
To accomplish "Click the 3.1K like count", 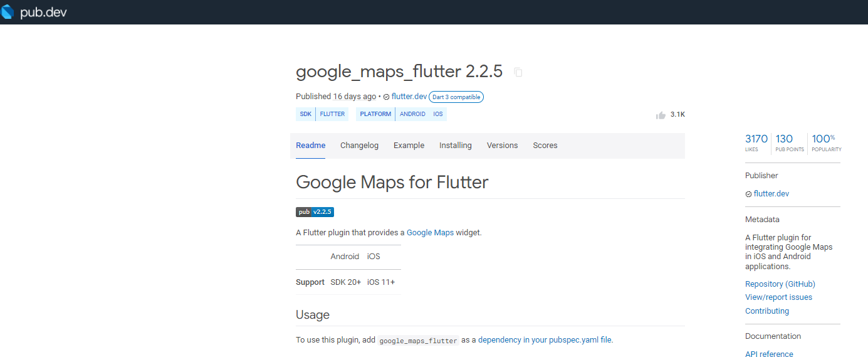I will [677, 115].
